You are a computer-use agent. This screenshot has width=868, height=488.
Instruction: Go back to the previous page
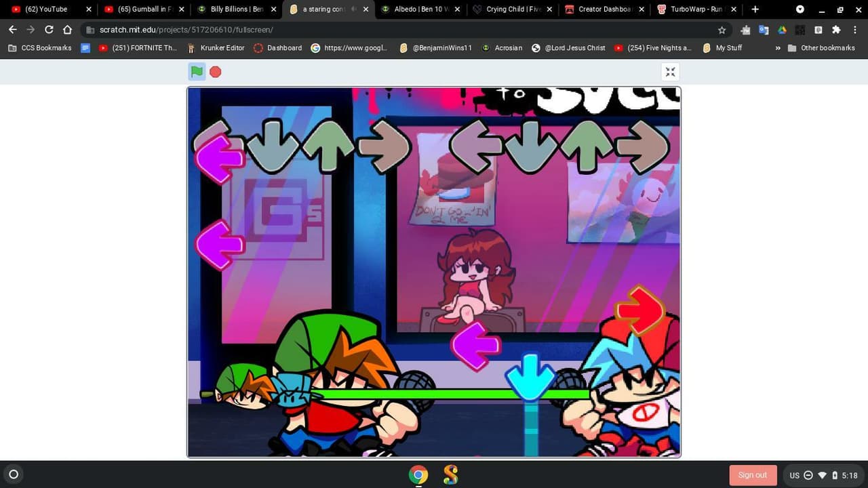pos(13,30)
